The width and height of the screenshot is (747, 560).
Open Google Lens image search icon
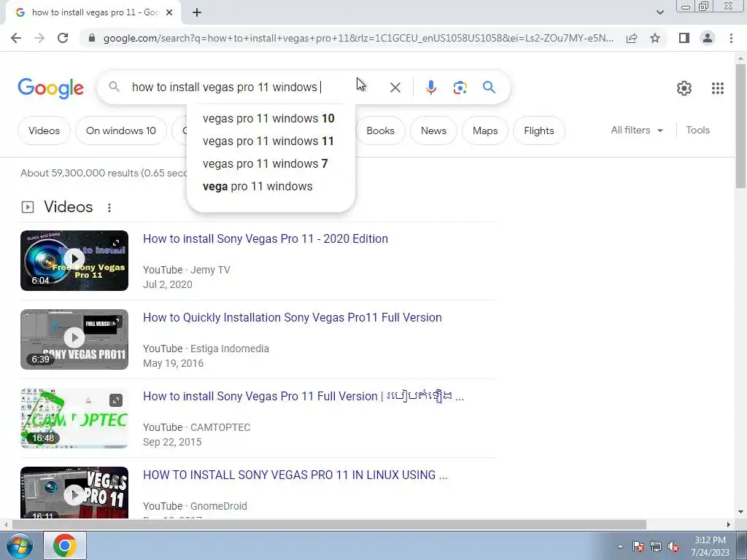(x=460, y=87)
